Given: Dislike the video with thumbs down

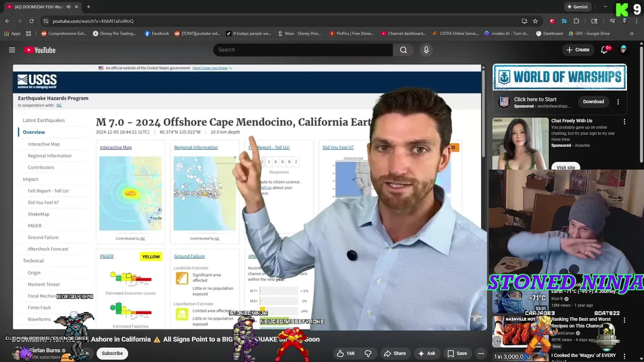Looking at the screenshot, I should point(368,353).
